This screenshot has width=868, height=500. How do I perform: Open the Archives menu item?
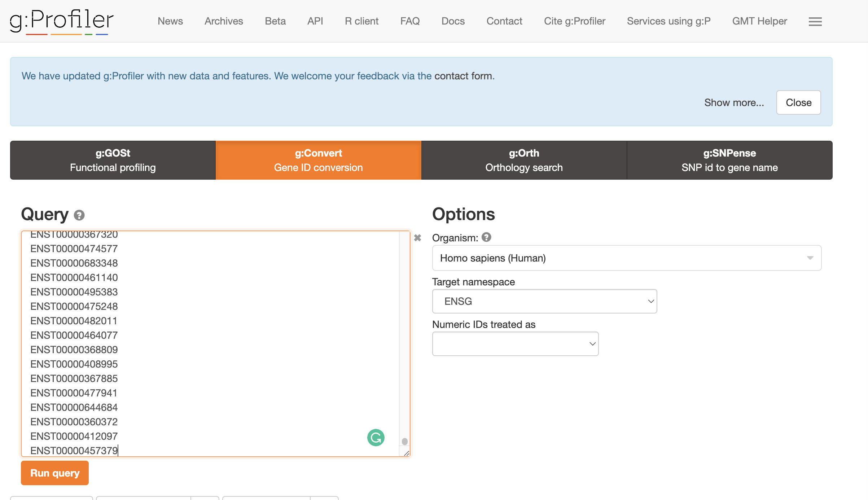point(224,21)
